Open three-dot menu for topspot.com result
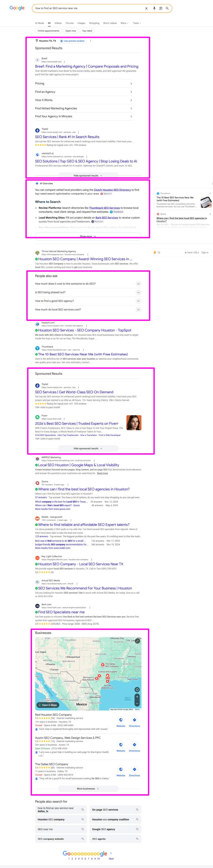 click(x=87, y=326)
